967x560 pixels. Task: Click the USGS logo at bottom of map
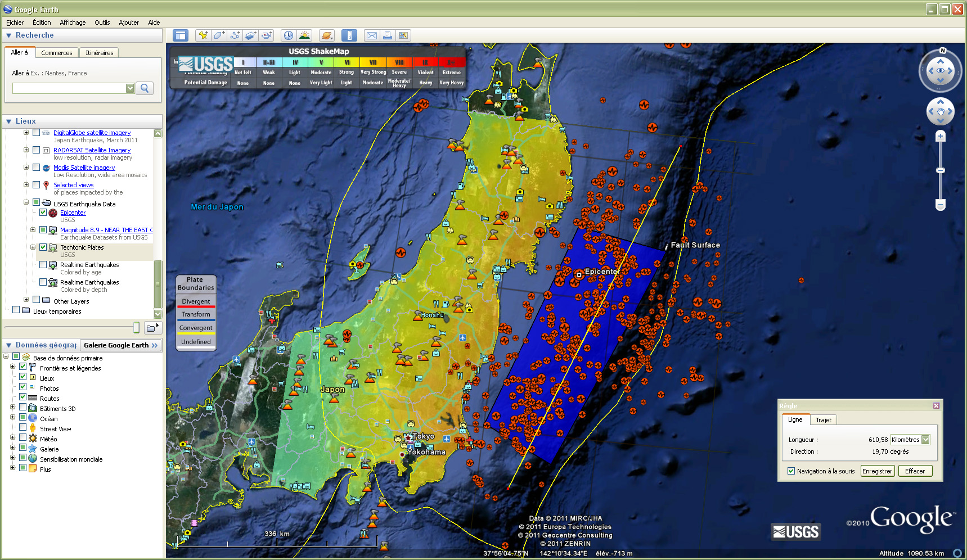(x=796, y=532)
